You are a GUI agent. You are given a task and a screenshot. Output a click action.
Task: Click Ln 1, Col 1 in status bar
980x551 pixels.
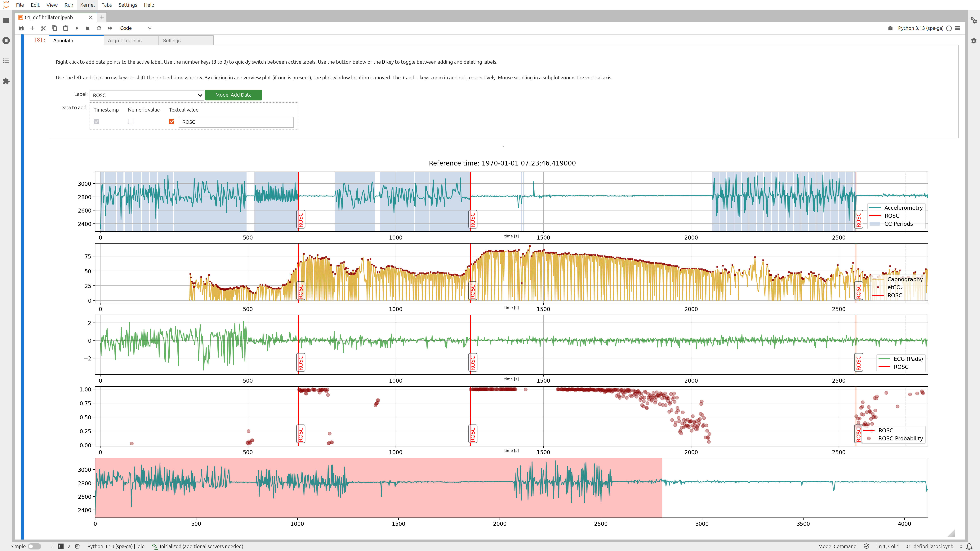pos(888,546)
